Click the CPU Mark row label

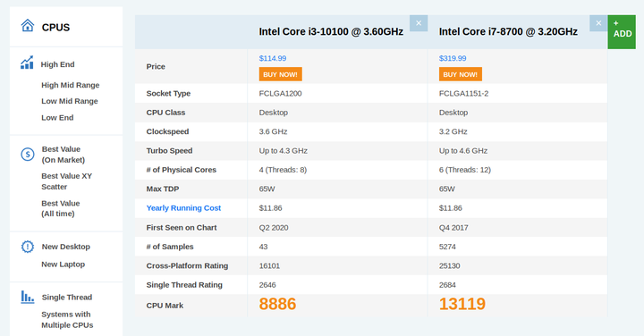165,306
